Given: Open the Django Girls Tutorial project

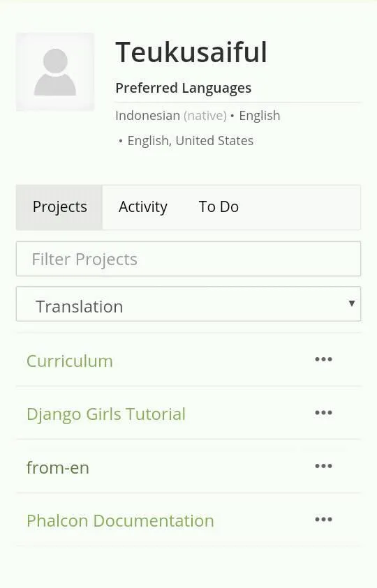Looking at the screenshot, I should 106,415.
